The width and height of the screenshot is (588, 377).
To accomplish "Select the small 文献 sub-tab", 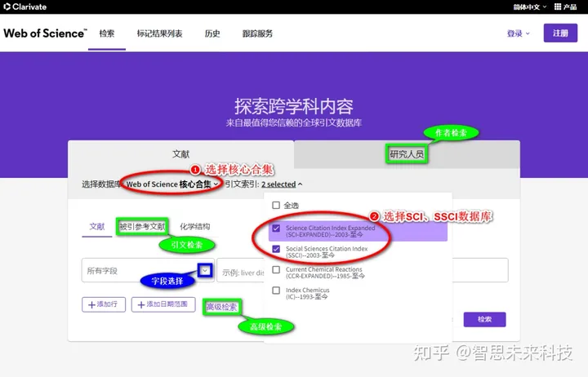I will (x=97, y=226).
